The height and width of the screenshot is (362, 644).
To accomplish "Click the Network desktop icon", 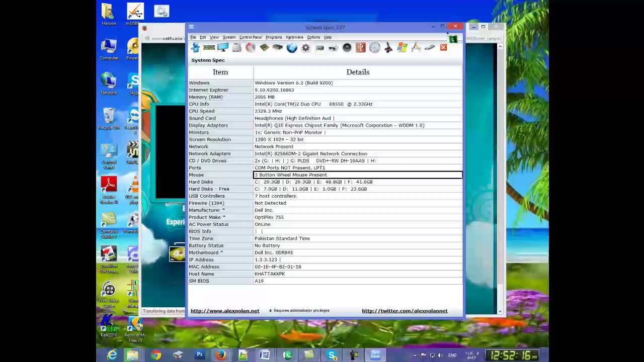I will [x=109, y=84].
